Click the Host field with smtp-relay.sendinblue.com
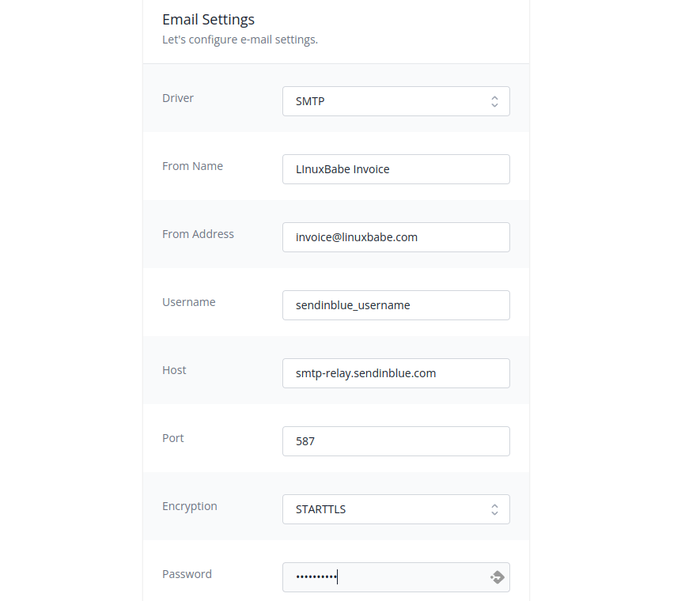 pos(395,373)
